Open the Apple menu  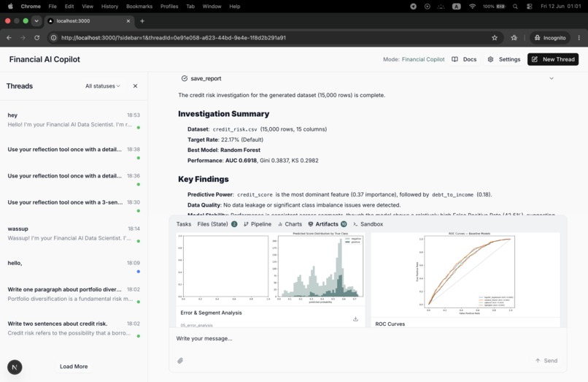point(10,7)
